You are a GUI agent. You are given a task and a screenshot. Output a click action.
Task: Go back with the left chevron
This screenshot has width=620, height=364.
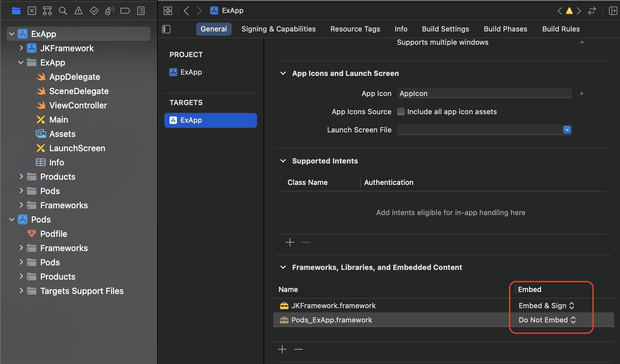point(186,11)
